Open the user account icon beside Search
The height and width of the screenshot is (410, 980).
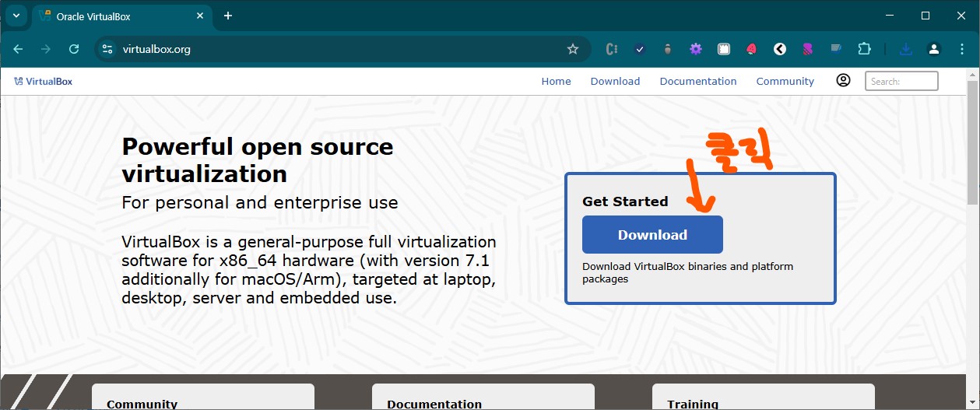click(x=843, y=80)
